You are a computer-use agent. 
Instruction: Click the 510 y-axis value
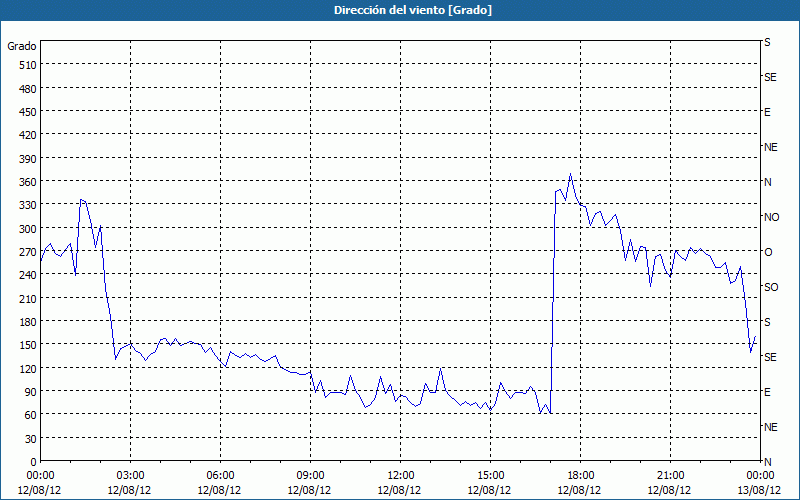(28, 65)
